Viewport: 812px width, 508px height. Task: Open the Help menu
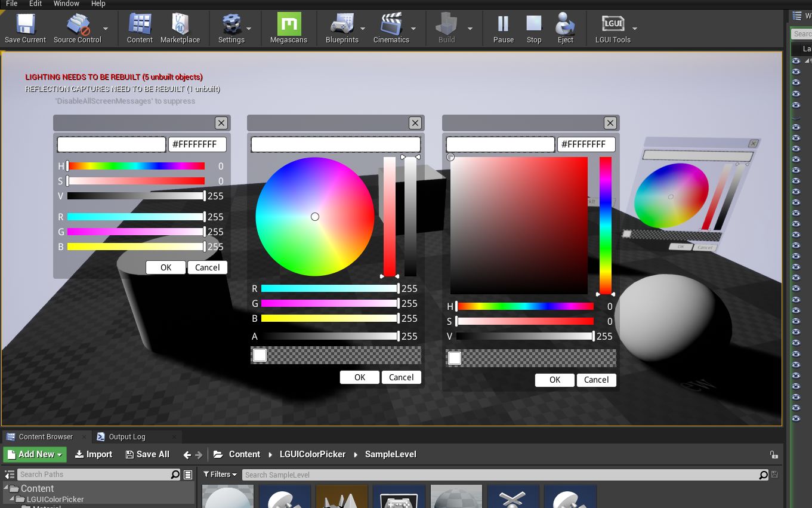pos(98,4)
